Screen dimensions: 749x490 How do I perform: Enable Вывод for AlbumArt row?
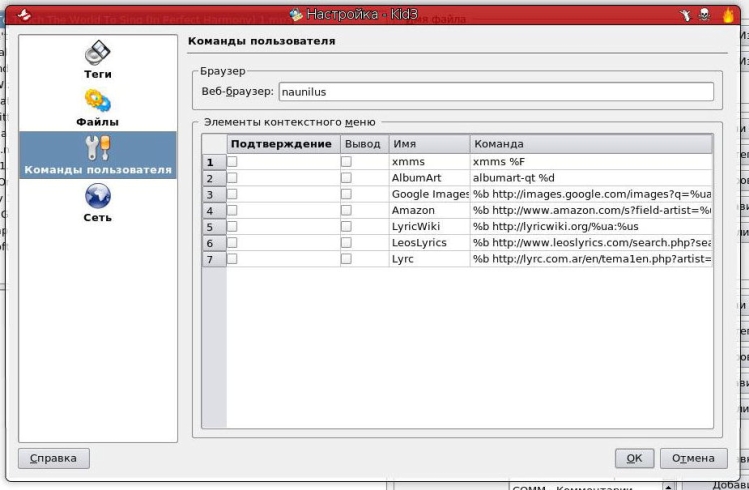pyautogui.click(x=346, y=178)
